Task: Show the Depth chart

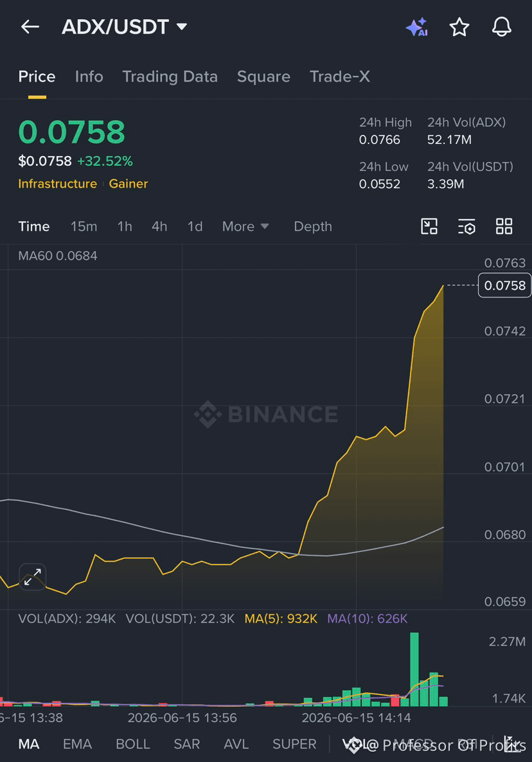Action: (x=313, y=226)
